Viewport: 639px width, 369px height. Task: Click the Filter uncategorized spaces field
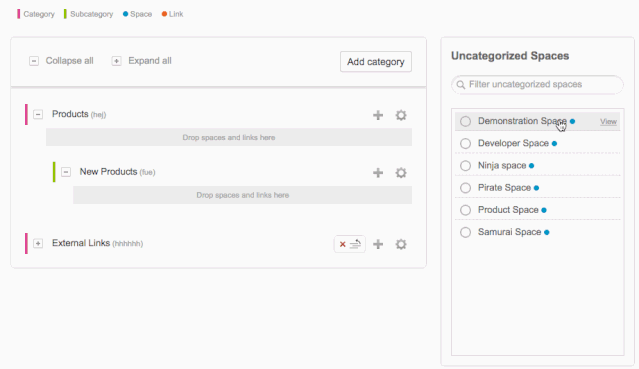tap(537, 84)
